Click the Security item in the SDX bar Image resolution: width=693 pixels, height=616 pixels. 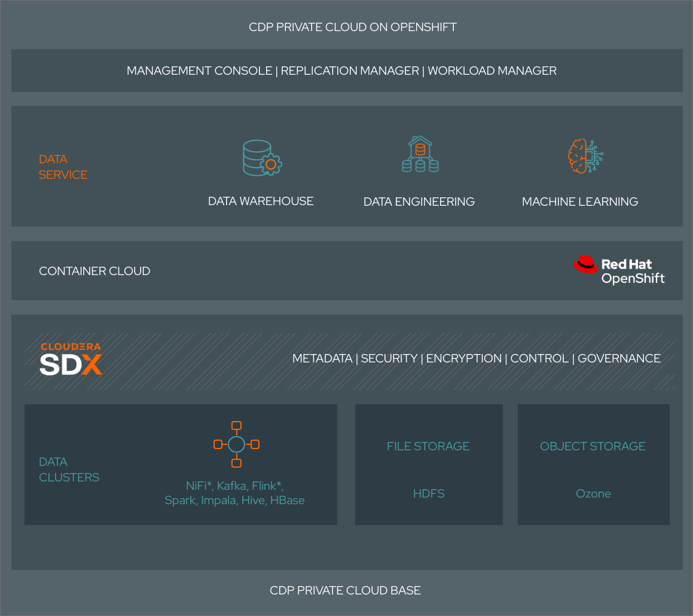[x=389, y=358]
